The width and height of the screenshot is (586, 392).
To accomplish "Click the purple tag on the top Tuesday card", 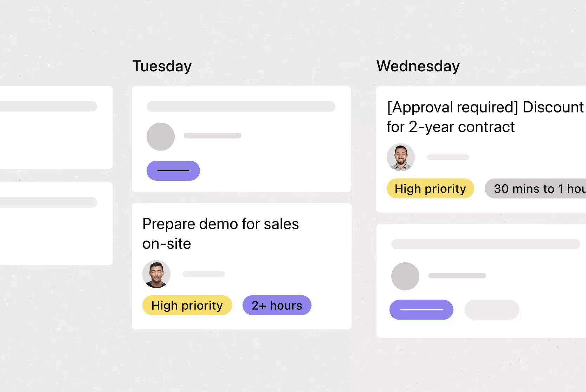I will (x=173, y=171).
